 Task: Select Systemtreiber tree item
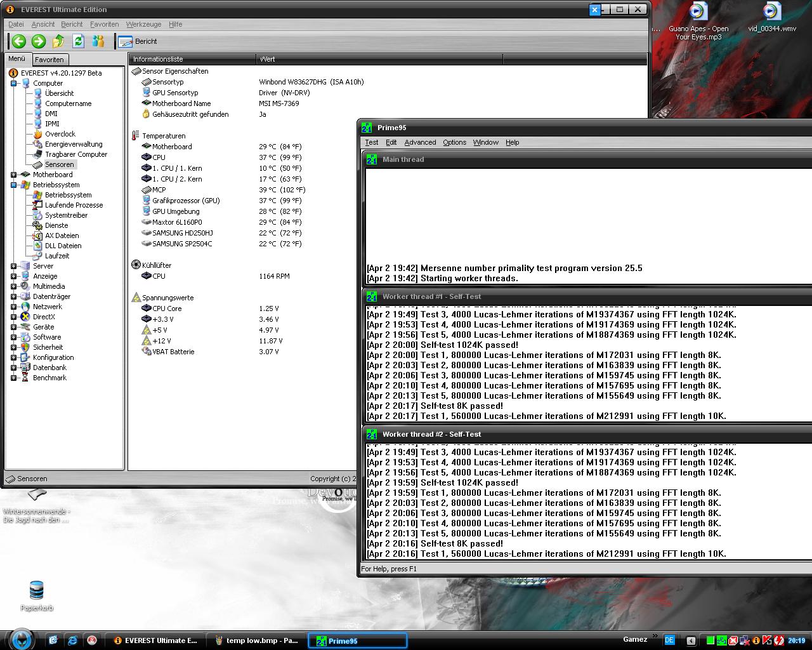coord(66,215)
